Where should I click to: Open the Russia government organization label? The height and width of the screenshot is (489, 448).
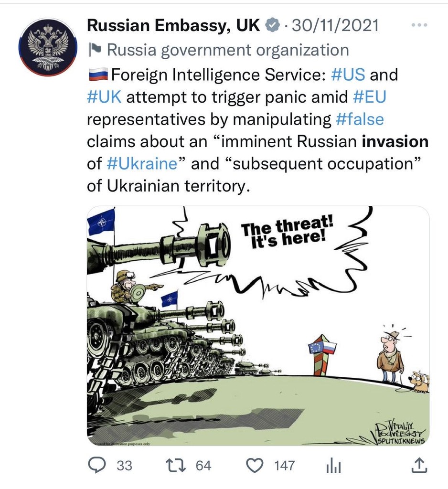click(x=228, y=50)
